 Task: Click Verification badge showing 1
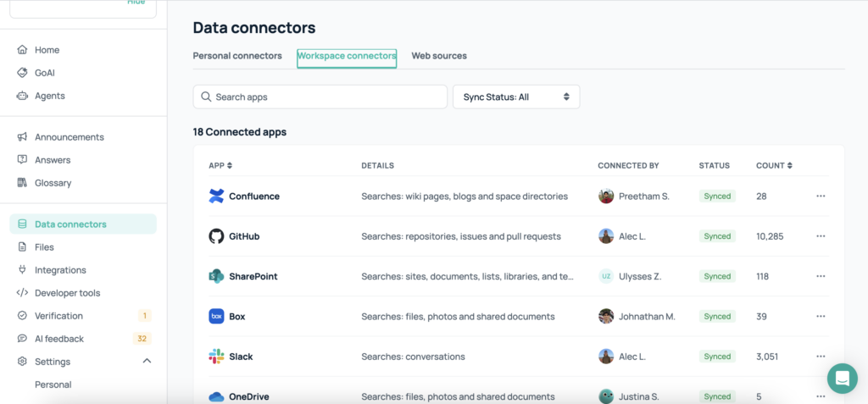144,316
